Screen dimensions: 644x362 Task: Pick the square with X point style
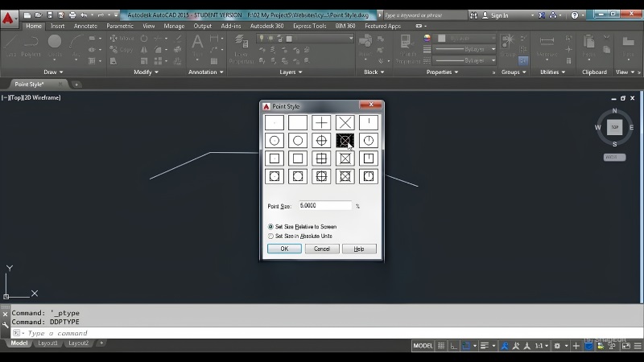pyautogui.click(x=345, y=158)
